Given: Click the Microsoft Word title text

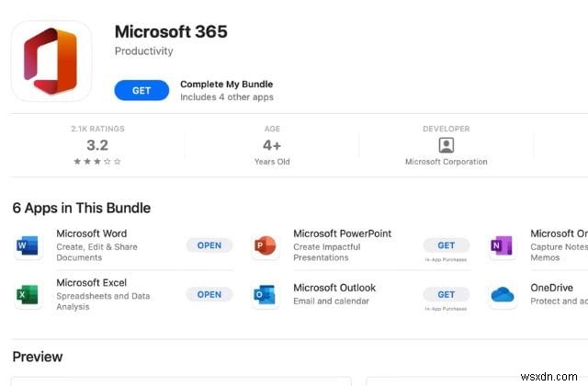Looking at the screenshot, I should 92,233.
